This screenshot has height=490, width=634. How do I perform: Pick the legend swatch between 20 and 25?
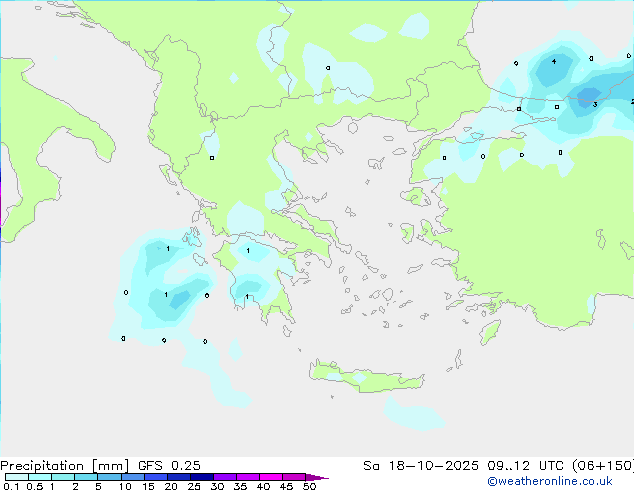(178, 477)
